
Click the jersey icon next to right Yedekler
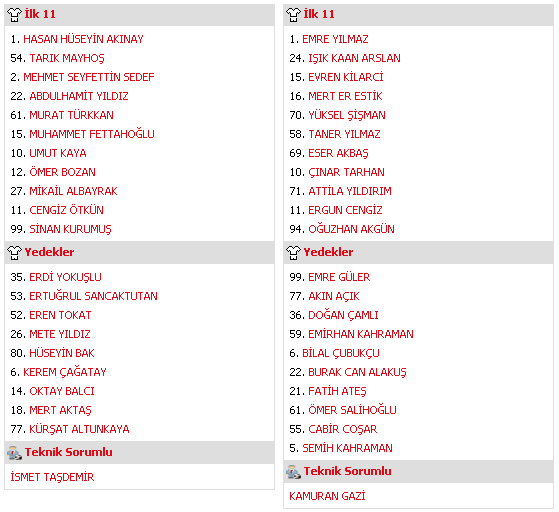coord(293,252)
